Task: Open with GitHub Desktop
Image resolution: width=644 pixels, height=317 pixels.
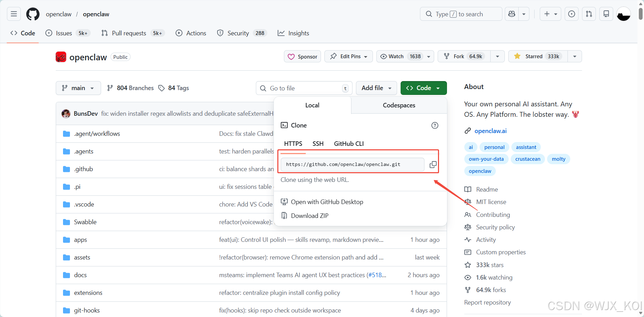Action: pos(322,202)
